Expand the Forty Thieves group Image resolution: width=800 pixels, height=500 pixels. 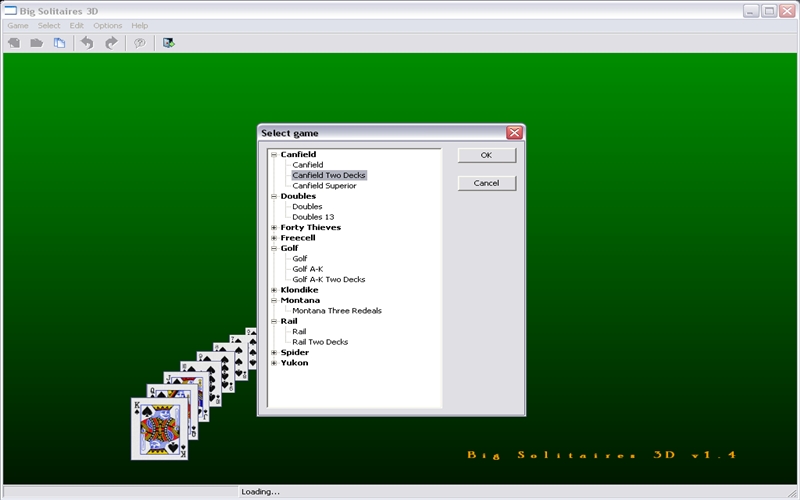point(274,228)
